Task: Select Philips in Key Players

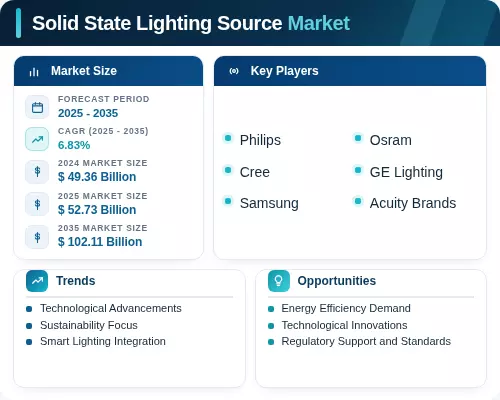Action: point(260,140)
